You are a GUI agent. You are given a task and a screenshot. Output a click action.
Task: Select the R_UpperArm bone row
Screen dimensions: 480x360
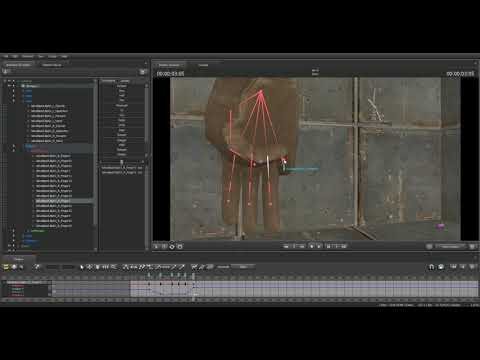coord(49,131)
